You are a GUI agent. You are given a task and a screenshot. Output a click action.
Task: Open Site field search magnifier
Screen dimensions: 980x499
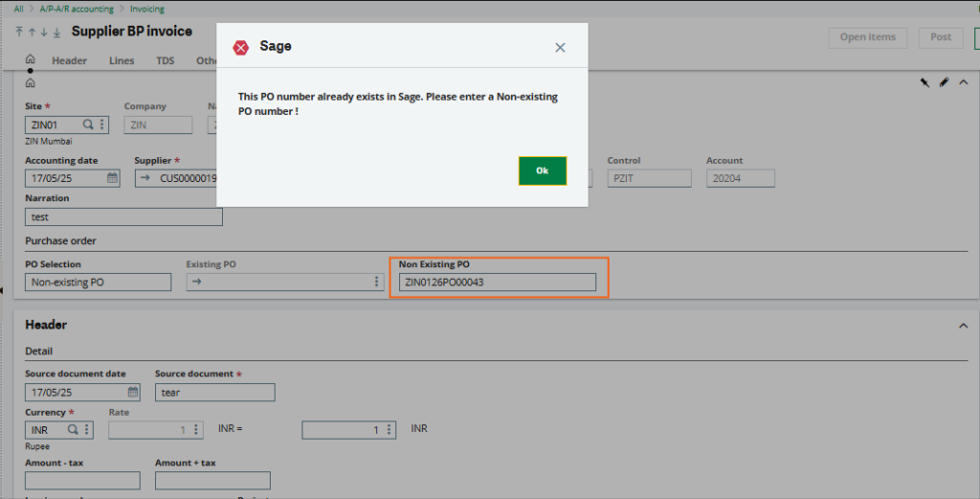pyautogui.click(x=88, y=125)
